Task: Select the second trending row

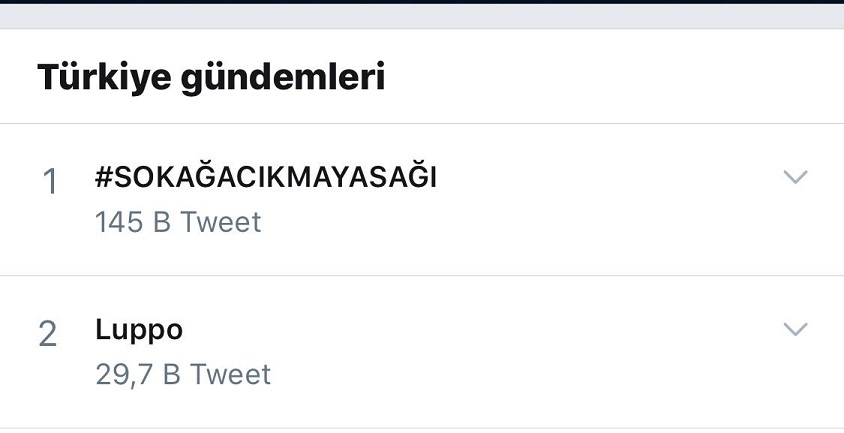Action: pyautogui.click(x=422, y=352)
